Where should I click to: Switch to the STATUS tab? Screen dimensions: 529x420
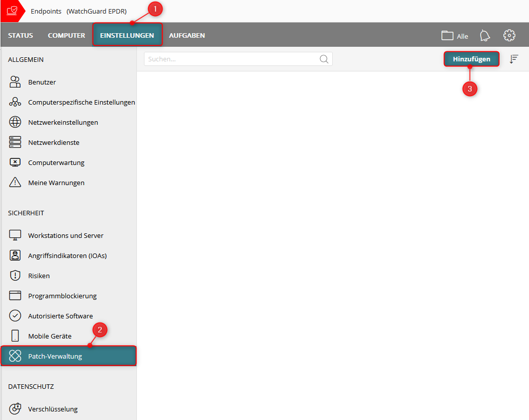[21, 36]
